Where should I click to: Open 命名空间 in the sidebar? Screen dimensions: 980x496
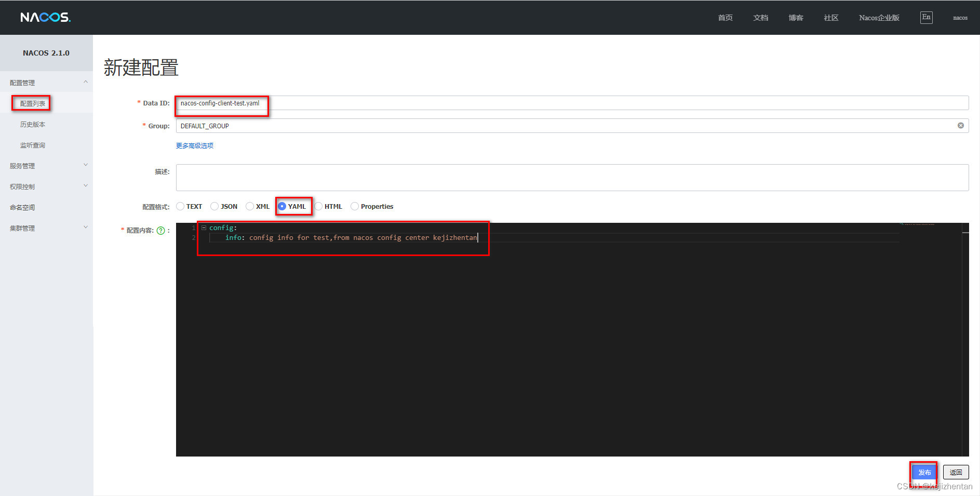[22, 207]
